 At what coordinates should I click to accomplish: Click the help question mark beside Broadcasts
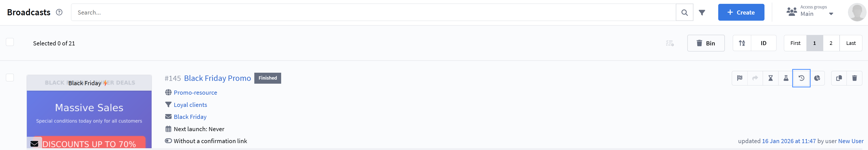(59, 12)
